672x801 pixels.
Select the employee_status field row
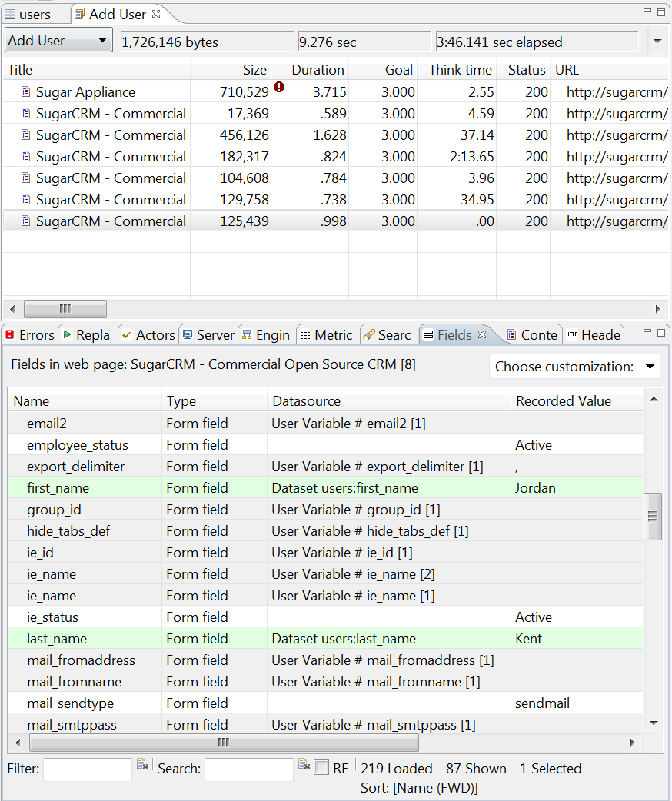325,445
